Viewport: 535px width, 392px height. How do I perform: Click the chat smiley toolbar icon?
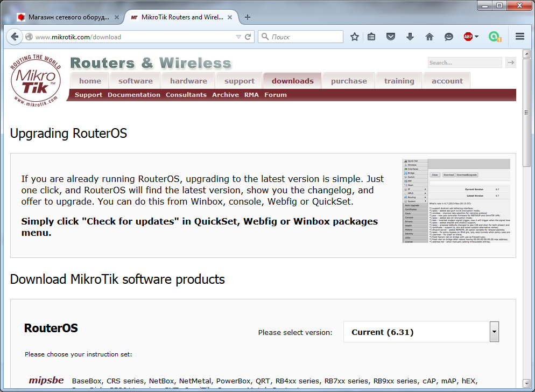coord(448,37)
